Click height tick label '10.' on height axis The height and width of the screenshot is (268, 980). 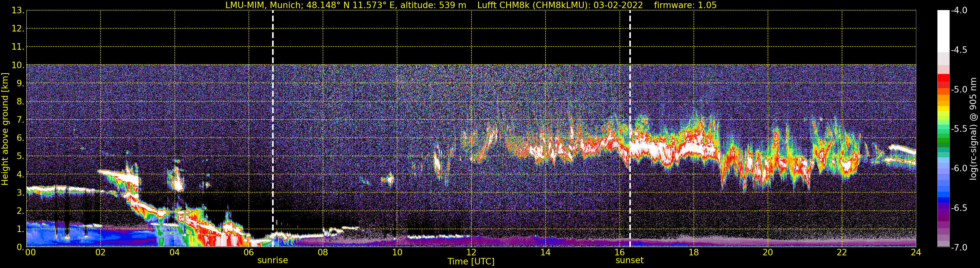coord(18,65)
